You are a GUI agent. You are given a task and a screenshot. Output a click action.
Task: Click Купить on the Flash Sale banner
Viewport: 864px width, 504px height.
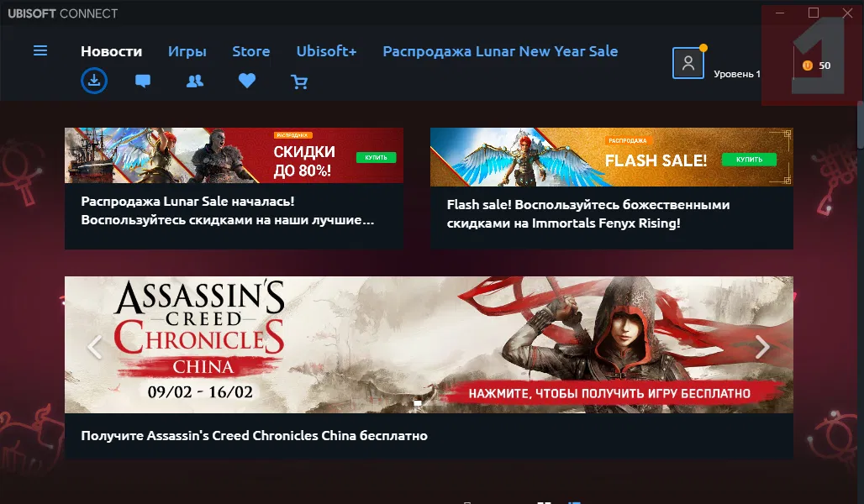coord(749,160)
